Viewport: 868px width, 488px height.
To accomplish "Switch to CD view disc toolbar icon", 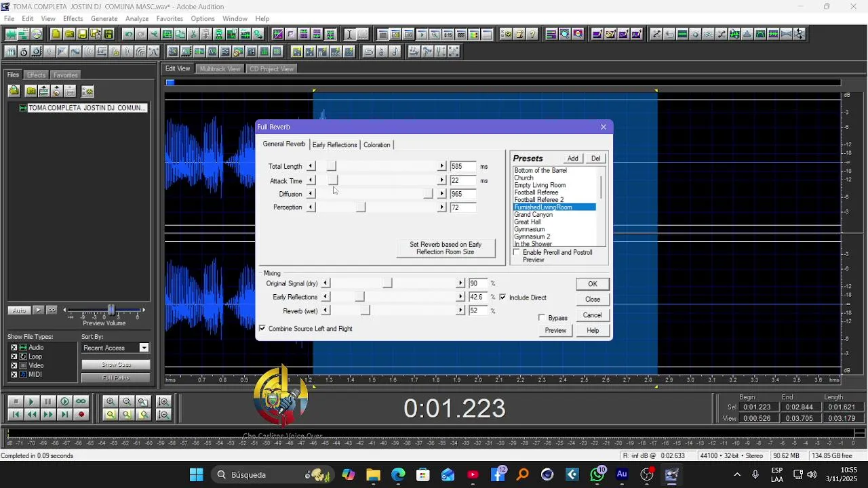I will (37, 34).
